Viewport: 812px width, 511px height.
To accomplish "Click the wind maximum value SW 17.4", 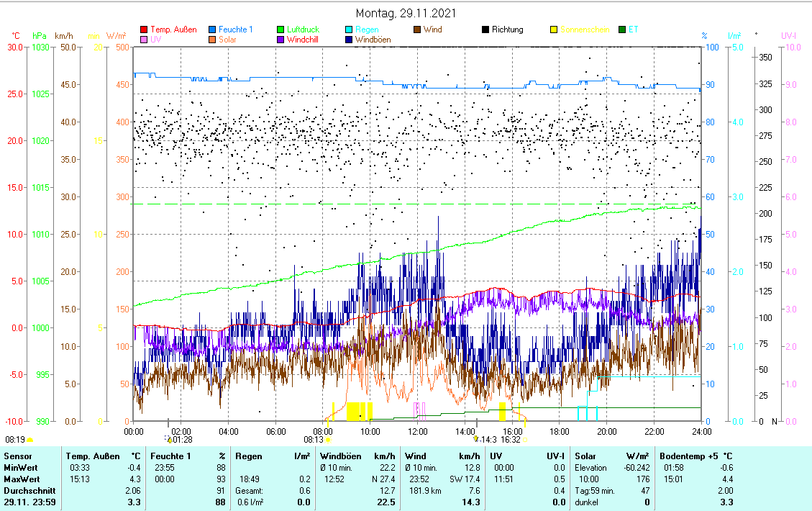I will pyautogui.click(x=465, y=479).
